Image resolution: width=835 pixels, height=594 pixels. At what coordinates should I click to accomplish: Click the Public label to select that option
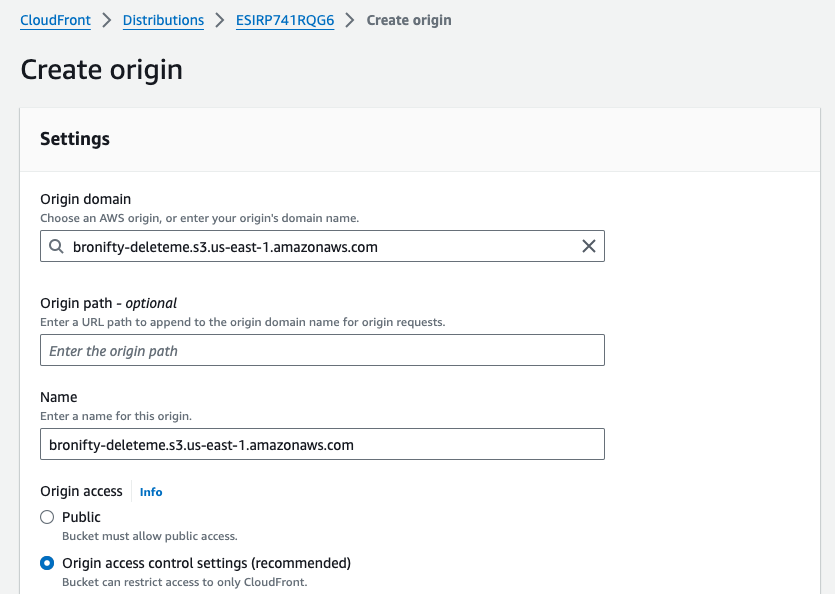[x=82, y=516]
